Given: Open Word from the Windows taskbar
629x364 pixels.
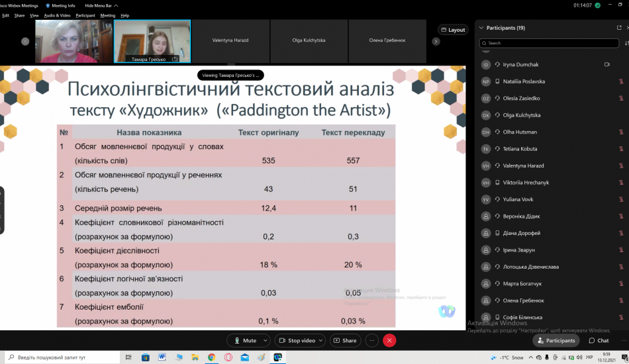Looking at the screenshot, I should pyautogui.click(x=162, y=357).
